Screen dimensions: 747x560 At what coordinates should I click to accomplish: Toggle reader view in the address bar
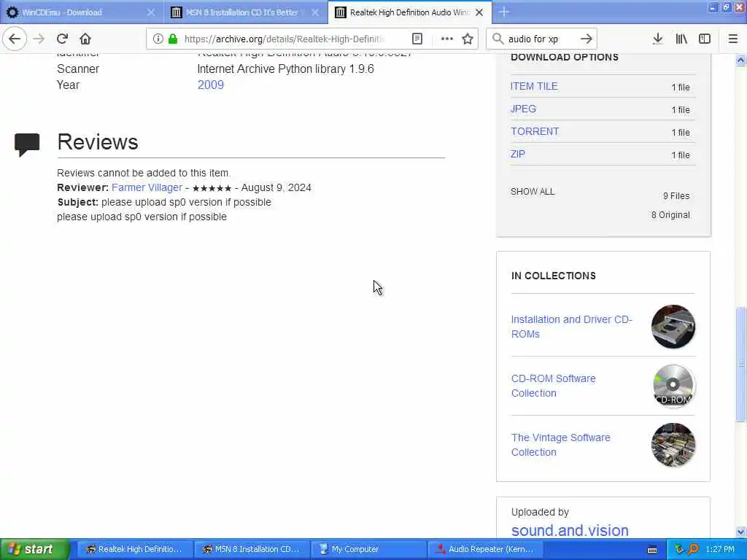(417, 39)
